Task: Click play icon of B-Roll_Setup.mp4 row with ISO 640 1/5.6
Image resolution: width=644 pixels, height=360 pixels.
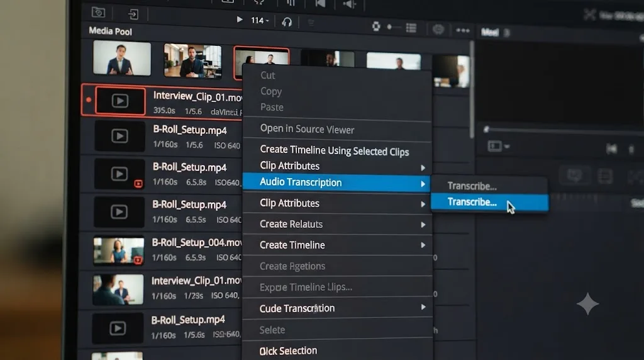Action: (x=119, y=136)
